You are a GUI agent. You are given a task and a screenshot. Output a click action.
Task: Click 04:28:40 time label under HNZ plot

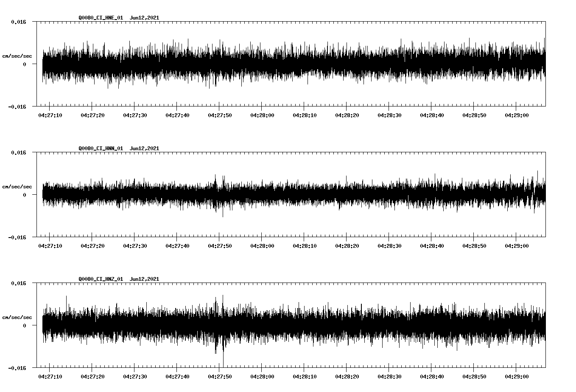coord(432,376)
